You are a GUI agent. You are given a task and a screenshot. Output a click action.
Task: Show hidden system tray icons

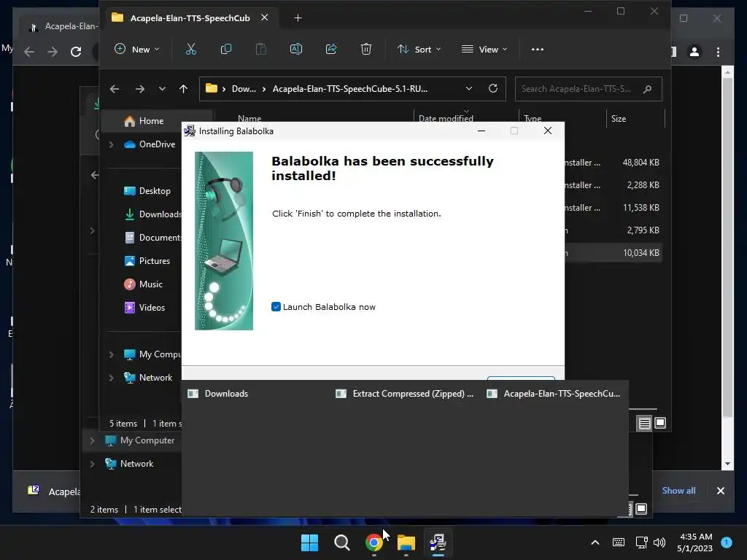tap(595, 542)
